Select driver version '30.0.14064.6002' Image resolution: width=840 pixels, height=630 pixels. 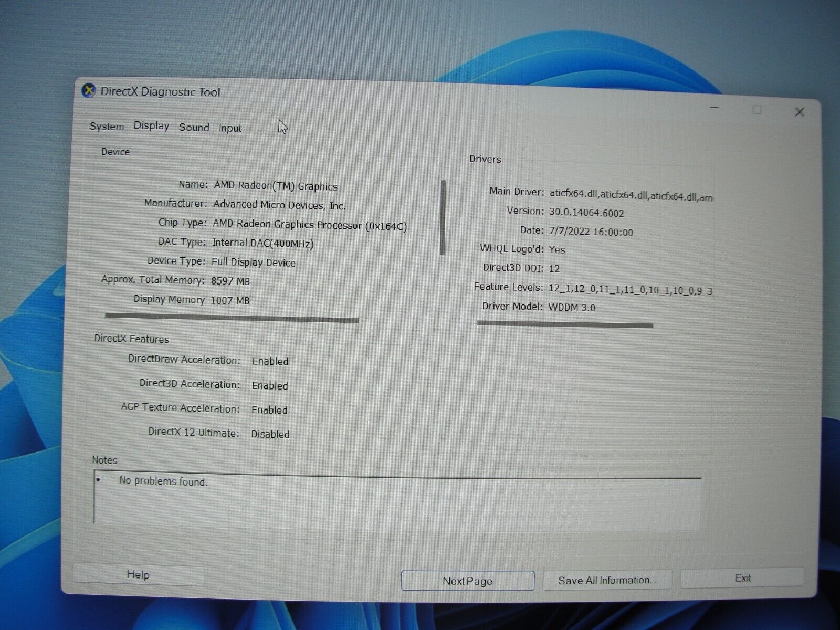(586, 213)
